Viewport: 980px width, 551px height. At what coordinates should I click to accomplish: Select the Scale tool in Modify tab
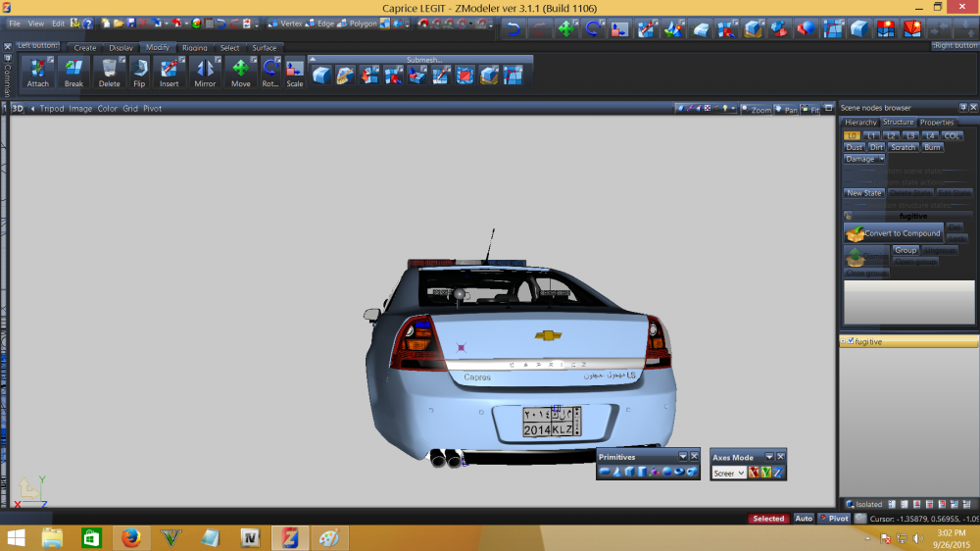[294, 72]
